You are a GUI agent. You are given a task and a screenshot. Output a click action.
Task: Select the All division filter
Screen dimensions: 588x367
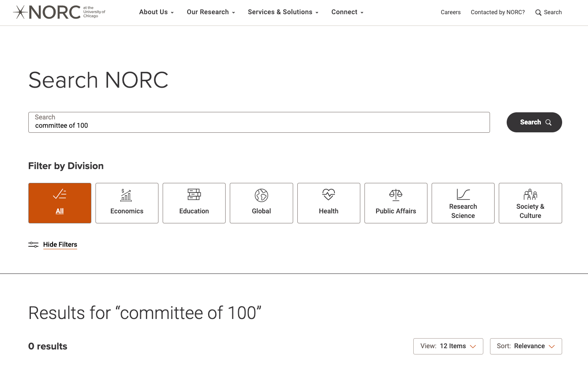coord(60,203)
